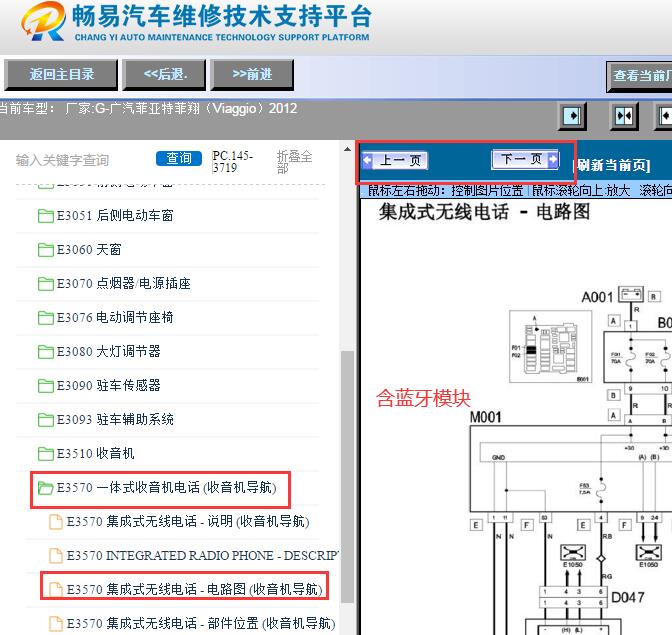Open E3570 集成式无线电话 - 电路图 document
Screen dimensions: 672x635
pyautogui.click(x=186, y=589)
